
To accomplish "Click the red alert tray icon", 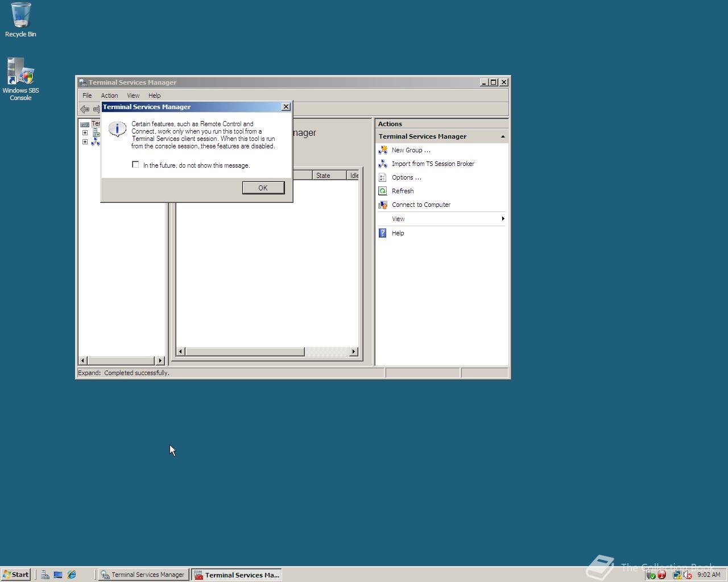I will coord(661,575).
